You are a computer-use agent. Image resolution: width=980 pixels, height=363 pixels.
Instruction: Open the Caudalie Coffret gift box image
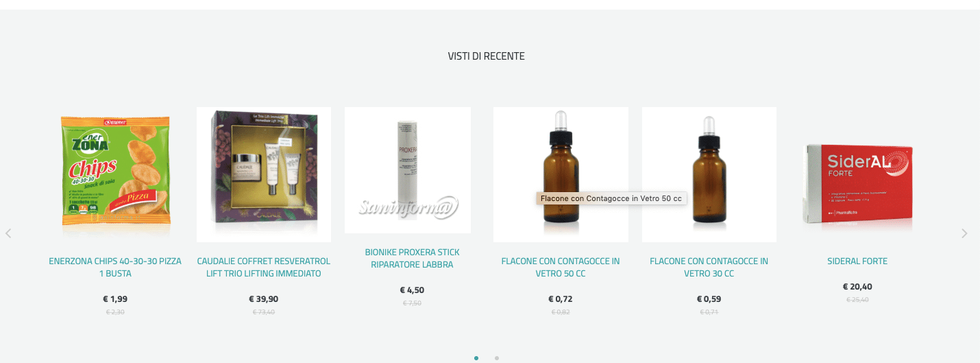264,174
